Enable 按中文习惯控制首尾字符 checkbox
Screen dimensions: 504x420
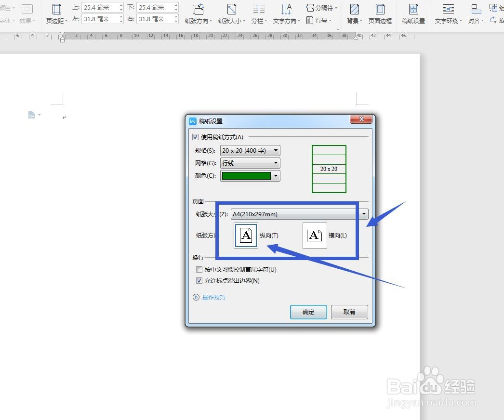pos(199,269)
